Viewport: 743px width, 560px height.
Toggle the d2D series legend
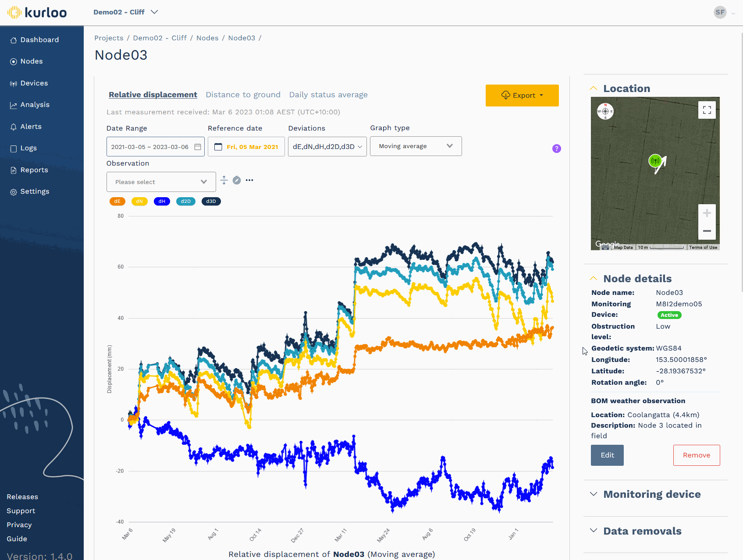[186, 202]
